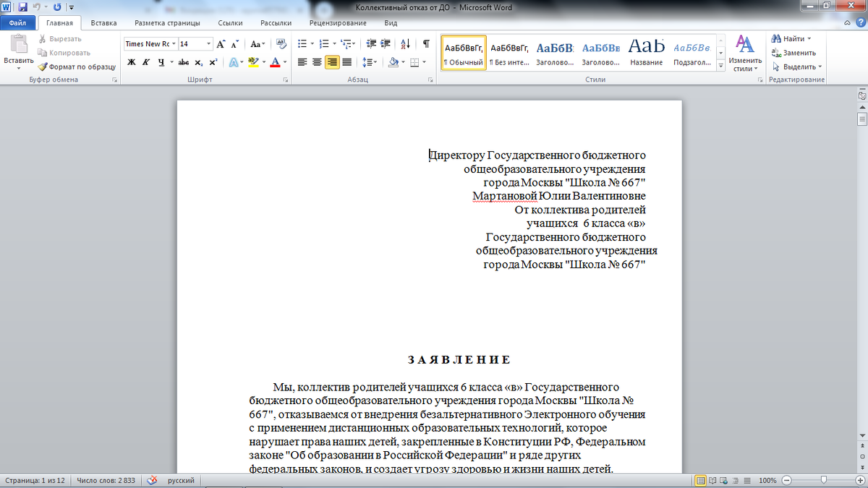Open the Файл tab
Image resolution: width=868 pixels, height=488 pixels.
pos(17,23)
